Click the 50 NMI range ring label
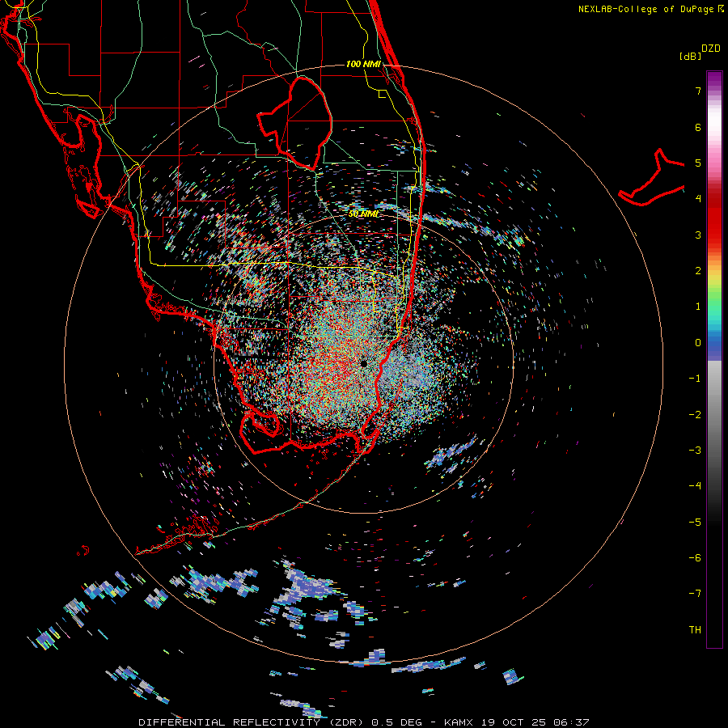This screenshot has width=728, height=728. [x=363, y=214]
